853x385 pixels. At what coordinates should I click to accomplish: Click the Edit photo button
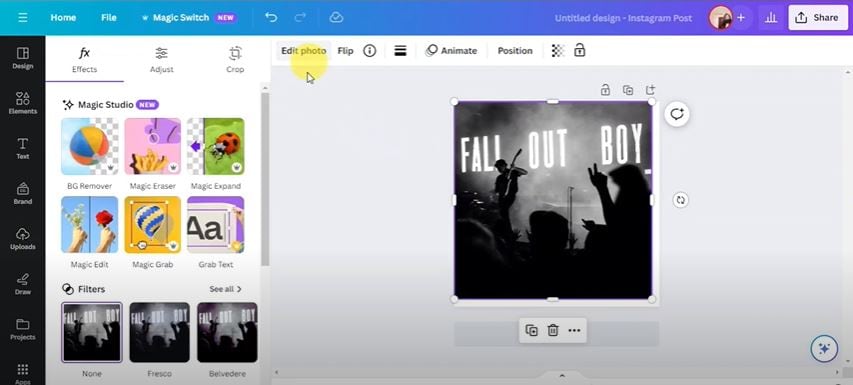coord(304,51)
